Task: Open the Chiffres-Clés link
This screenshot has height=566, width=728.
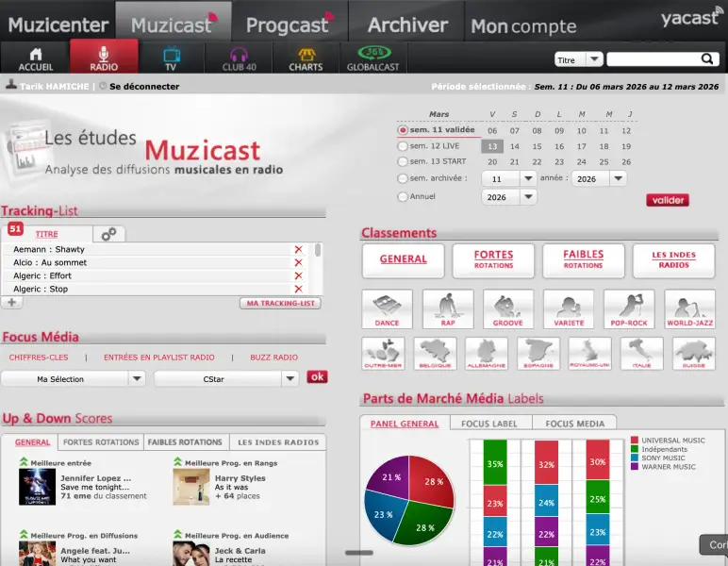Action: (x=39, y=358)
